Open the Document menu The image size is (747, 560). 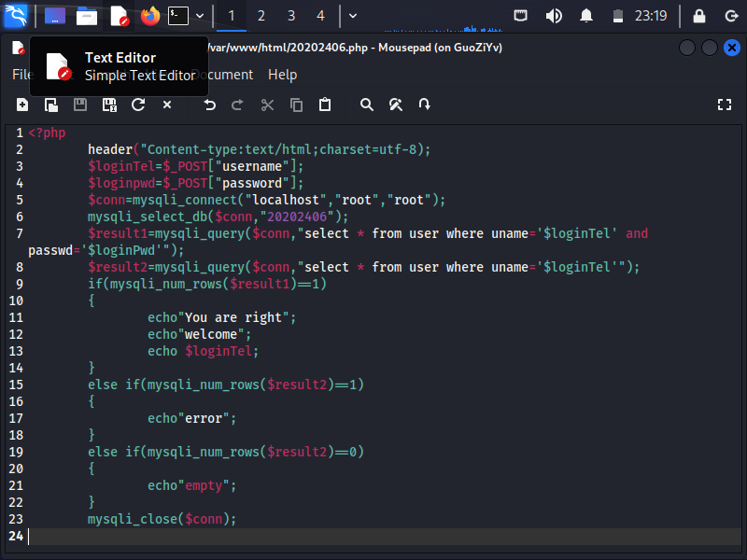(x=222, y=75)
